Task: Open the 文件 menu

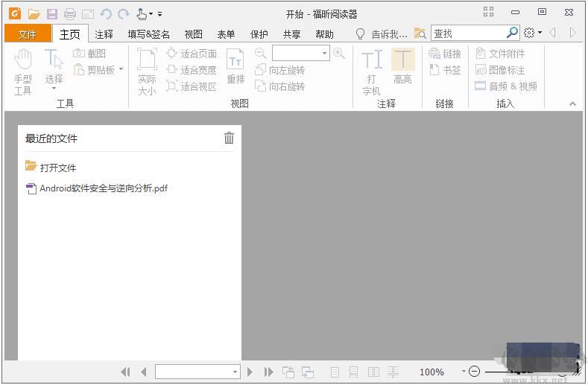Action: point(28,34)
